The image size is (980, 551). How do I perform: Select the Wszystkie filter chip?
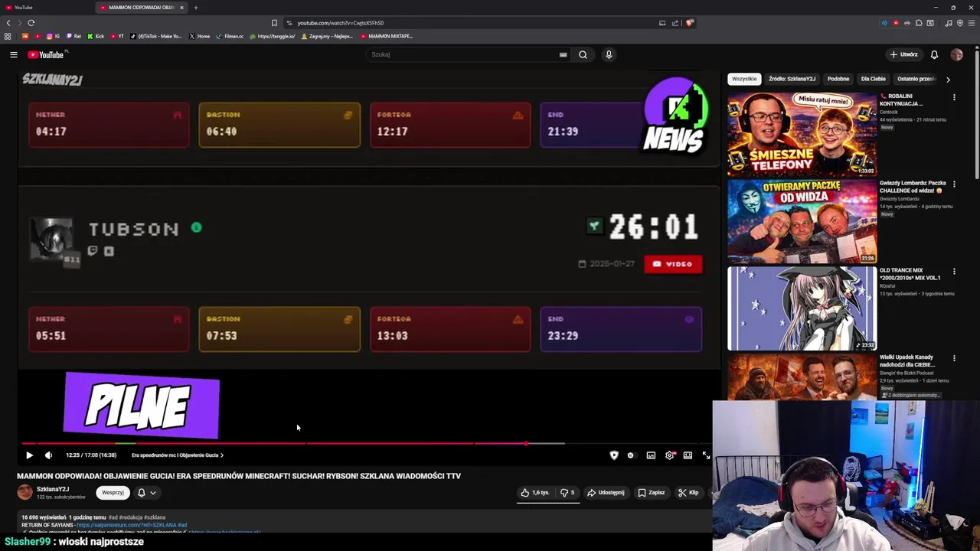click(744, 79)
